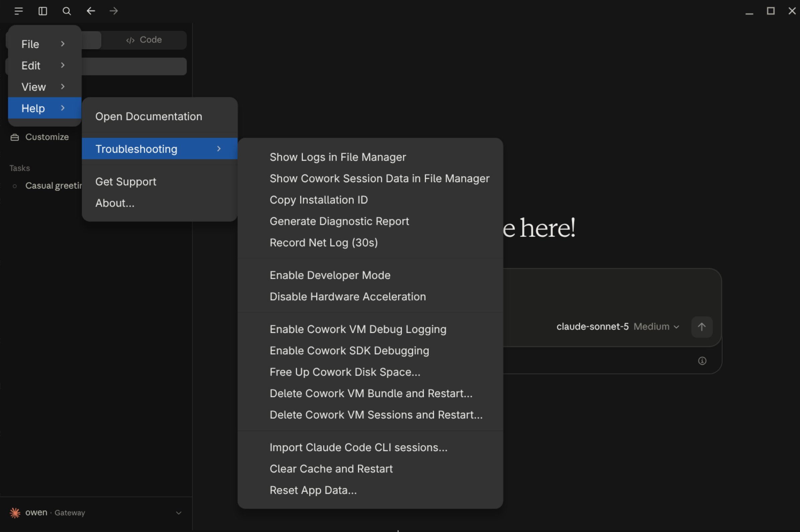Click the owen account name
Image resolution: width=800 pixels, height=532 pixels.
click(36, 512)
